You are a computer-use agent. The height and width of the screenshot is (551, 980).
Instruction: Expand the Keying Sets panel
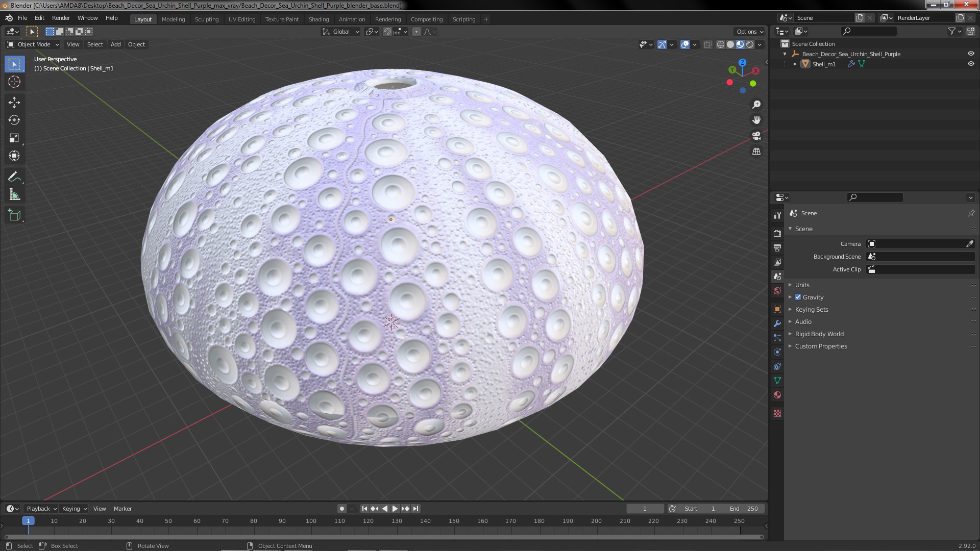(x=811, y=310)
